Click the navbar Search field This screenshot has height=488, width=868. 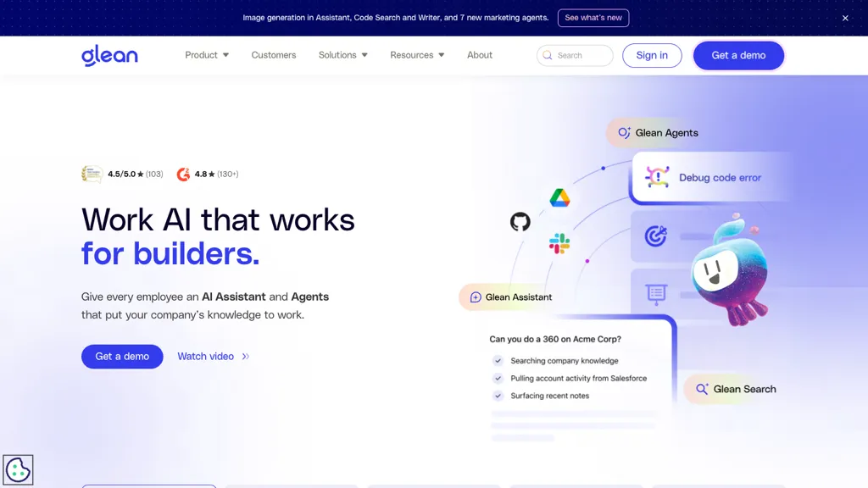[x=575, y=55]
